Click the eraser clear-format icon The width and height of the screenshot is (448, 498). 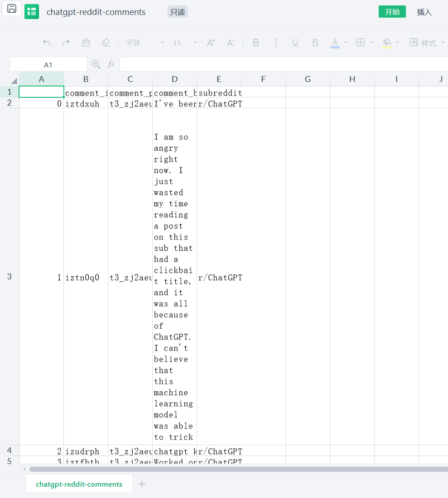[x=106, y=43]
